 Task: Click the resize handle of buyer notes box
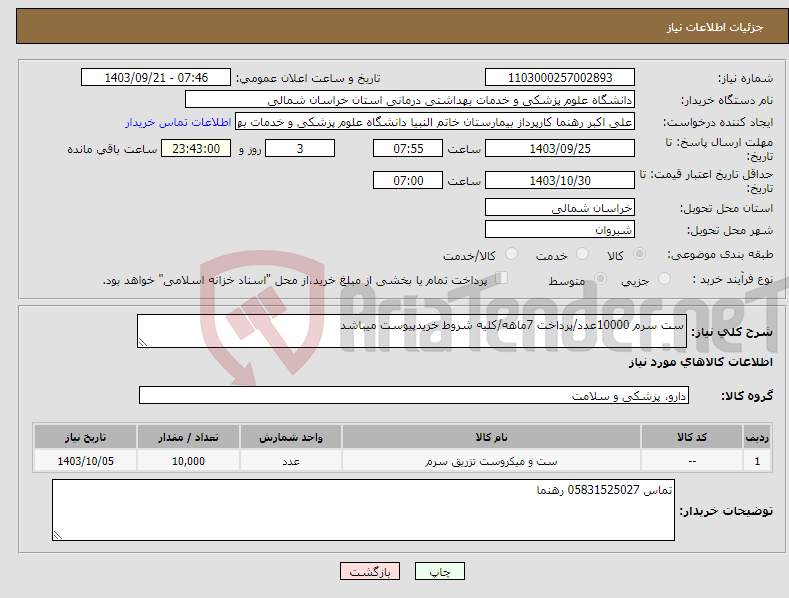click(58, 535)
